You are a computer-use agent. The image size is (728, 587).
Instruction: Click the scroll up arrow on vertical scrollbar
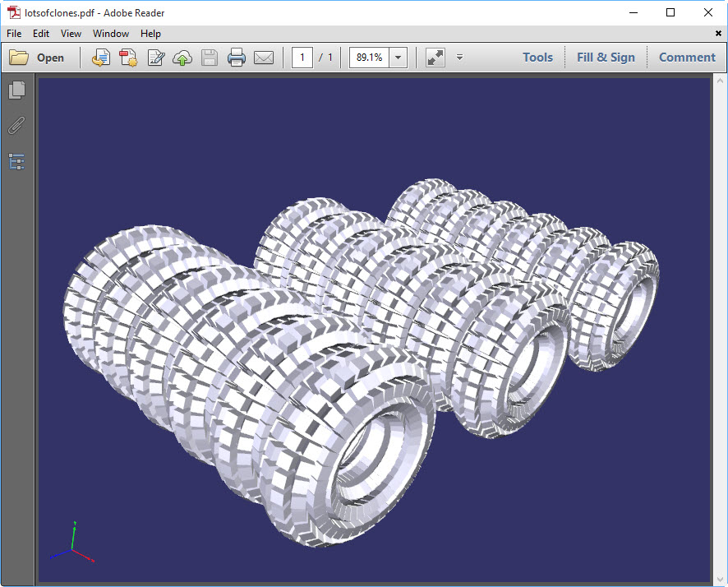click(x=720, y=81)
